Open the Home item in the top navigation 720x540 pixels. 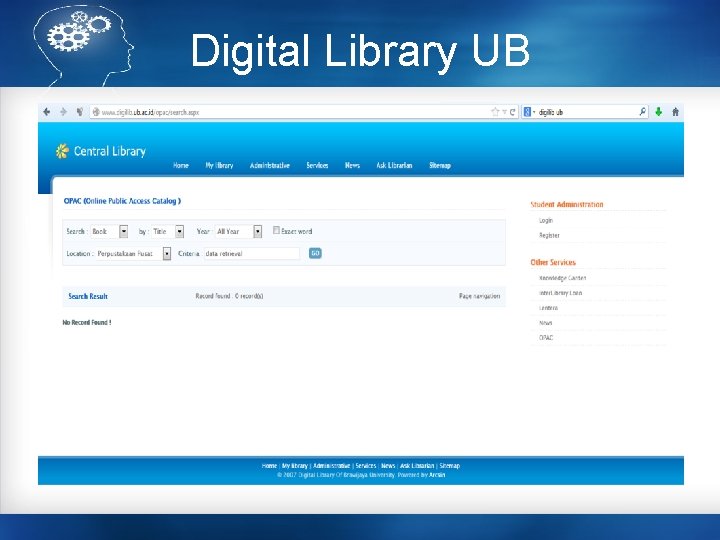tap(181, 165)
